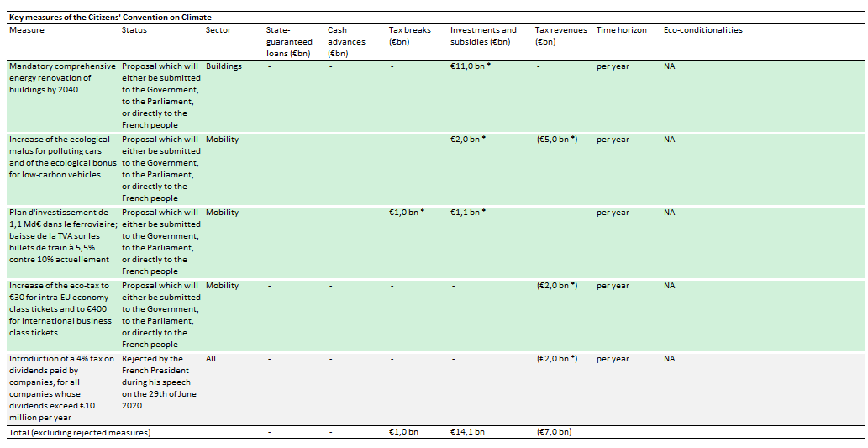Select the Time horizon column header
Image resolution: width=868 pixels, height=448 pixels.
[621, 30]
